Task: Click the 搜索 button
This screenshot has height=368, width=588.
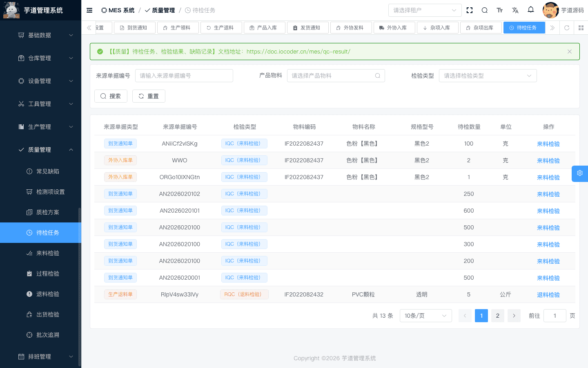Action: pos(111,96)
